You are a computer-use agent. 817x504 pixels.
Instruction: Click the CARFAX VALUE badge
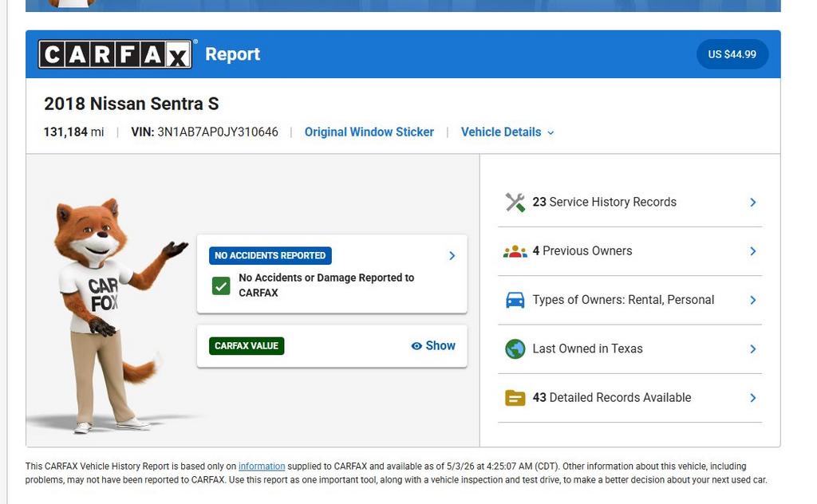pos(247,346)
